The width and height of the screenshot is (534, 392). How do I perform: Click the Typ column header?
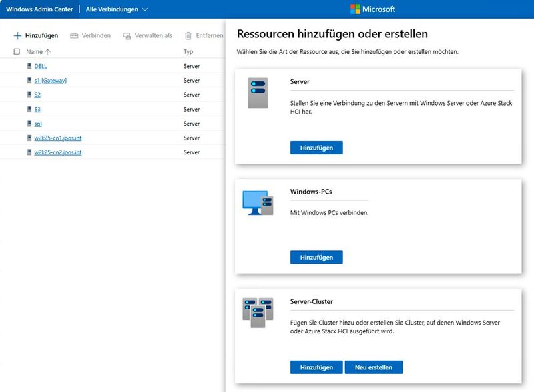point(187,51)
